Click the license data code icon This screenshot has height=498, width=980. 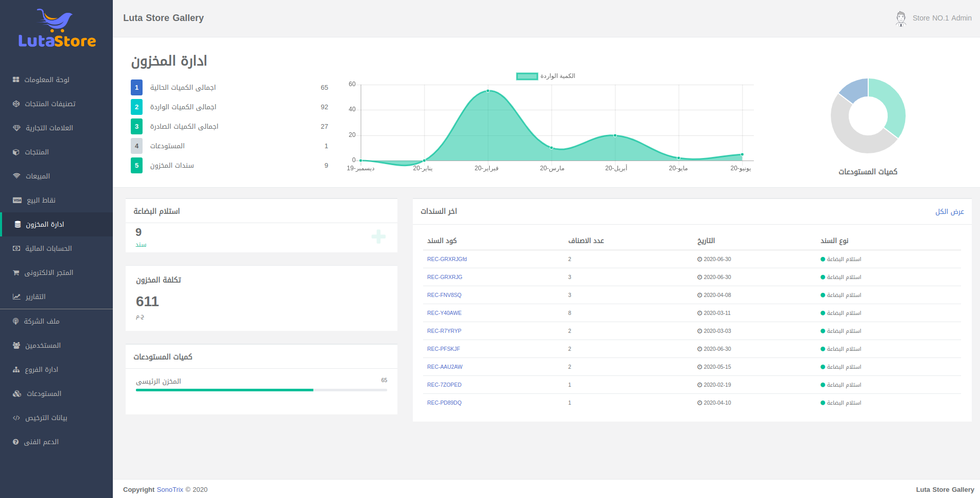[16, 417]
